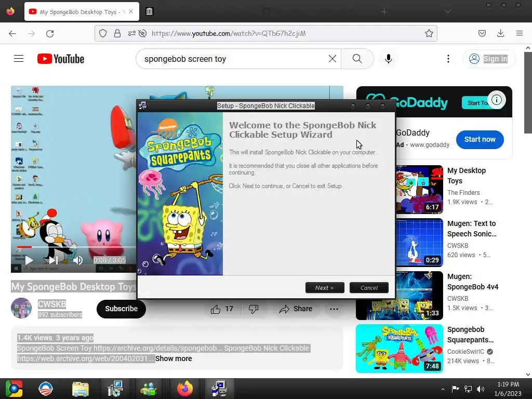
Task: Open the site permissions icon in address bar
Action: coord(131,33)
